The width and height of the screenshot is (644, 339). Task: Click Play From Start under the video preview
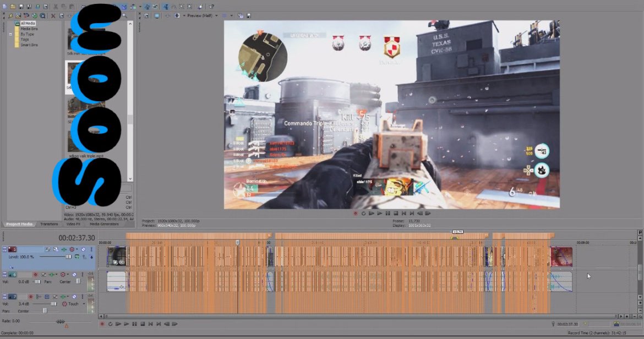point(372,214)
